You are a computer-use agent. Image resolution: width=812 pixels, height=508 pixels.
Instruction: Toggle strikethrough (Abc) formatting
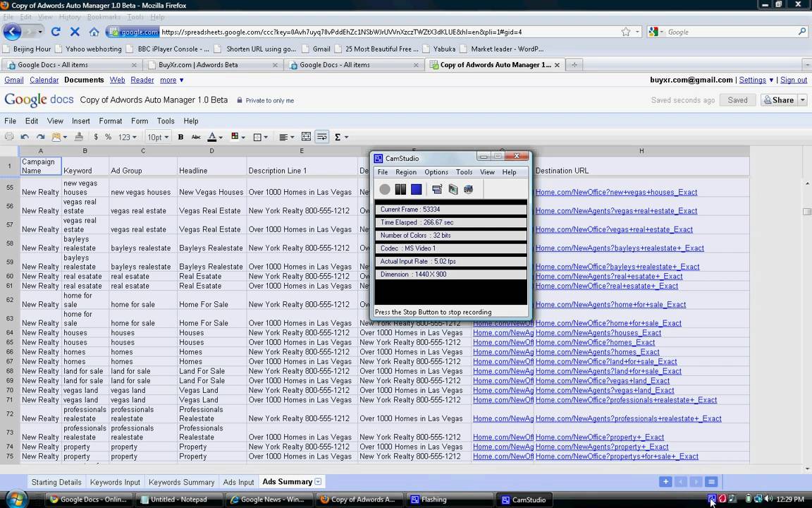[x=196, y=137]
